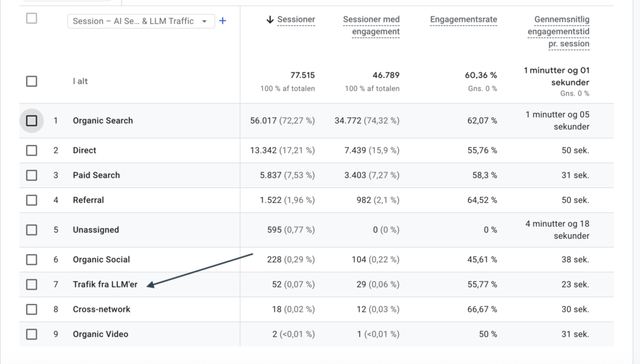
Task: Click the Cross-network row label
Action: 101,309
